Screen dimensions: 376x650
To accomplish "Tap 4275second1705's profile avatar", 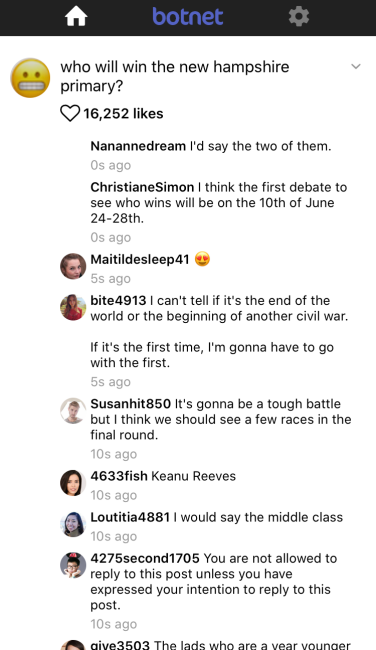I will point(73,565).
